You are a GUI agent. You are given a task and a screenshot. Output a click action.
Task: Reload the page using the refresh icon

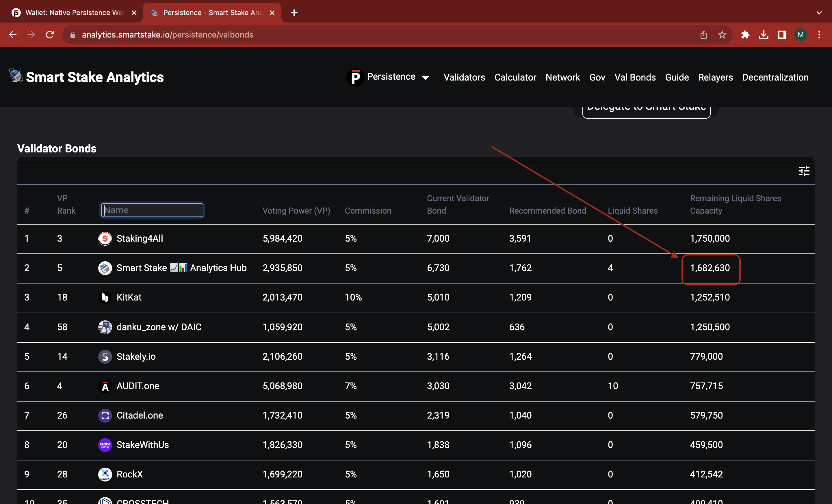click(x=50, y=35)
